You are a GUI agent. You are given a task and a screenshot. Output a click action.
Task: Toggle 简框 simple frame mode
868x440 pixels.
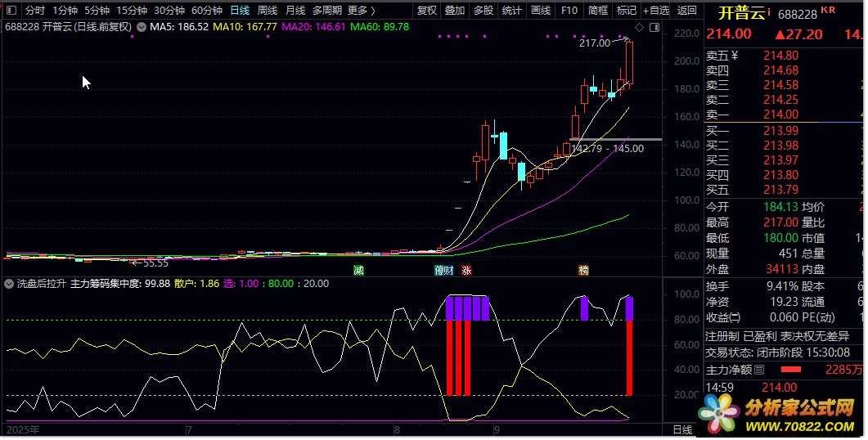598,11
